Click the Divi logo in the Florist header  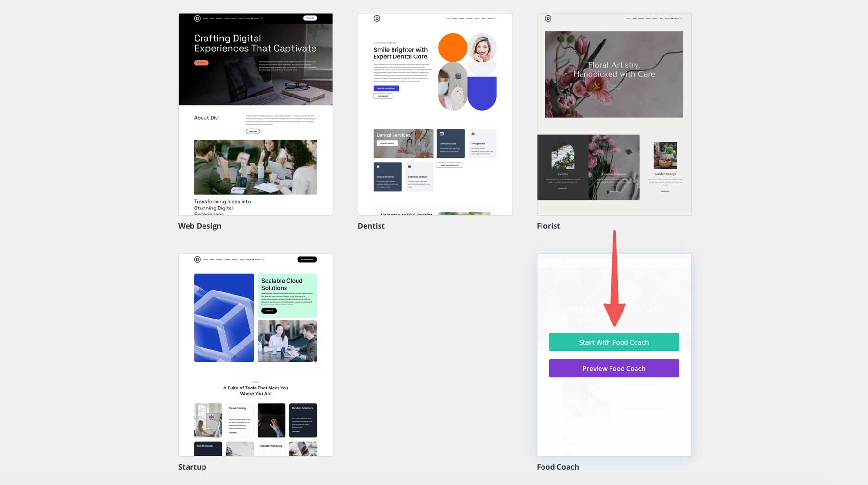click(548, 18)
